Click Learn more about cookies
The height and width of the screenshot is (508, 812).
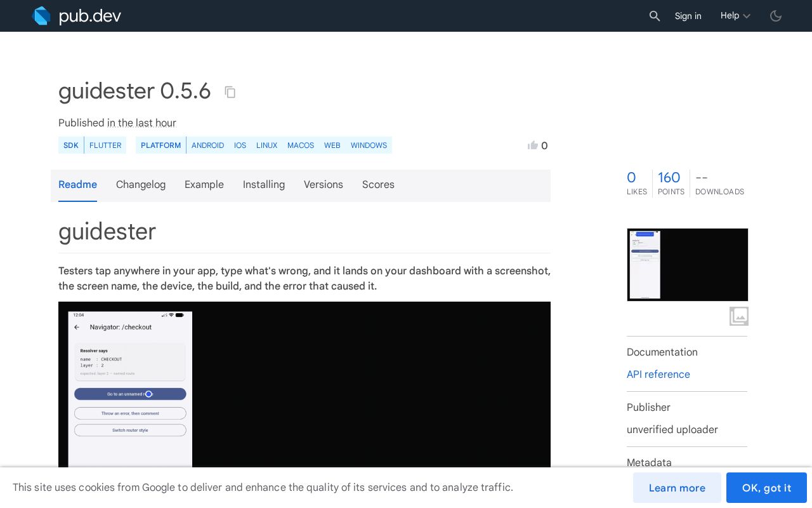(677, 488)
